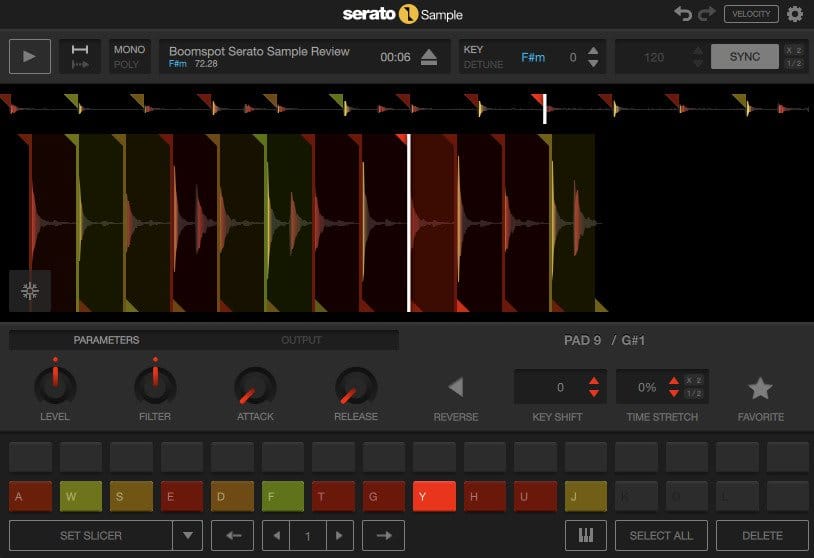Start playback with the play button
This screenshot has height=558, width=814.
[30, 57]
